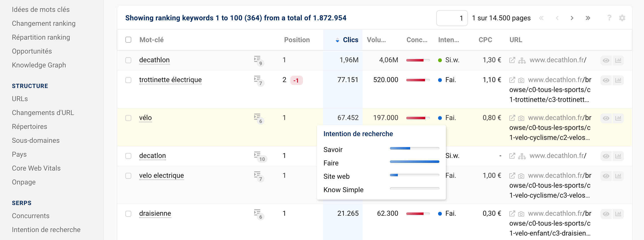Click camera snapshot icon in vélo row
The height and width of the screenshot is (240, 644).
click(x=521, y=118)
